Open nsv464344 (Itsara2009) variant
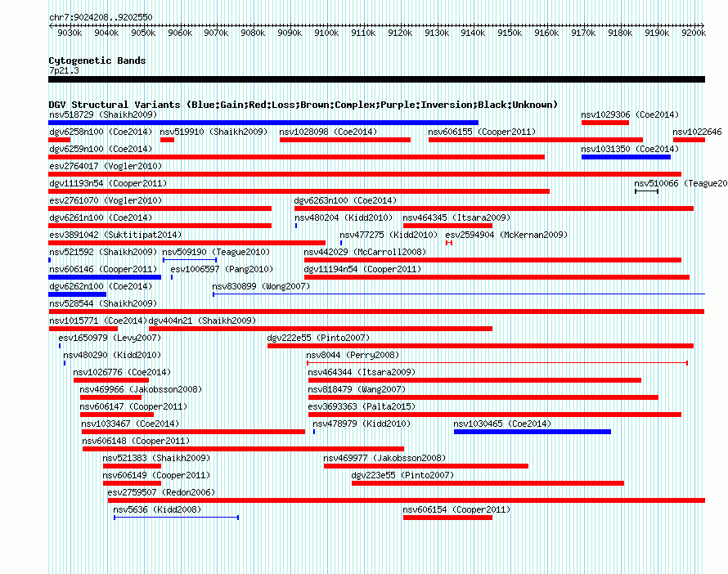The height and width of the screenshot is (574, 728). (x=362, y=372)
